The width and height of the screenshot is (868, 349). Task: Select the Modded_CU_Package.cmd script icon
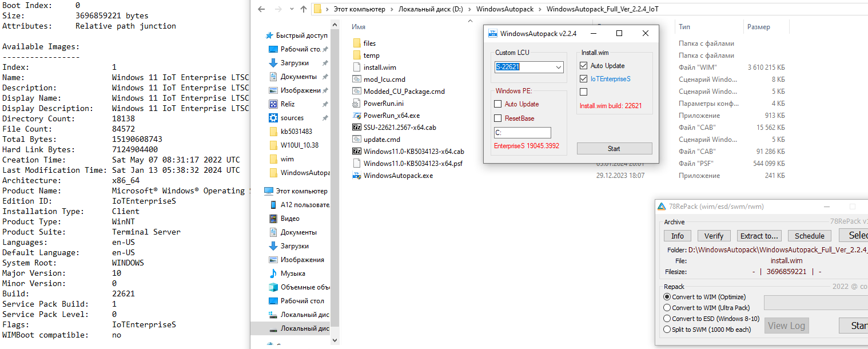[x=357, y=91]
